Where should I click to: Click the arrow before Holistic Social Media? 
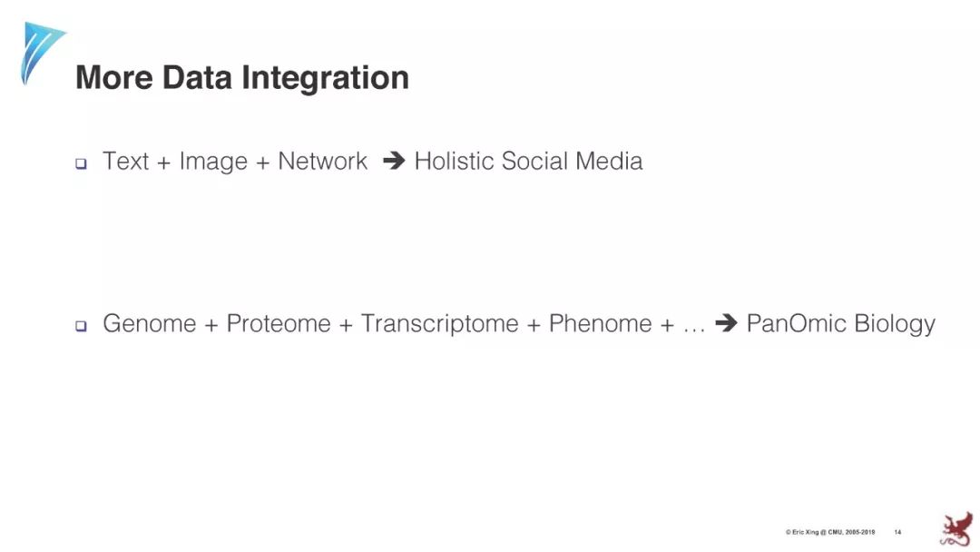tap(395, 161)
